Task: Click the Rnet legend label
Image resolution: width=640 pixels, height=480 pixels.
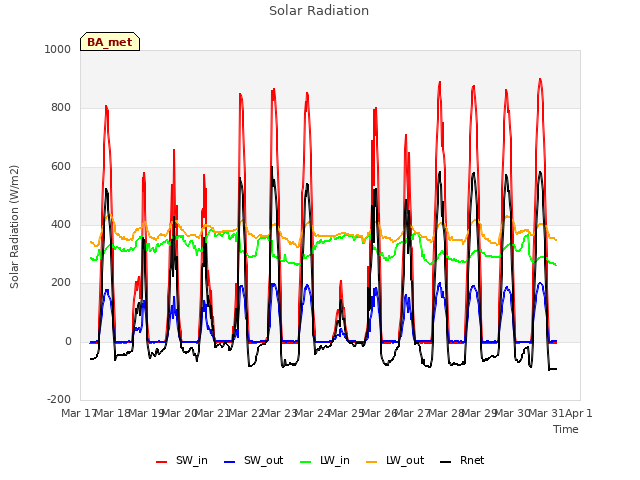Action: 472,460
